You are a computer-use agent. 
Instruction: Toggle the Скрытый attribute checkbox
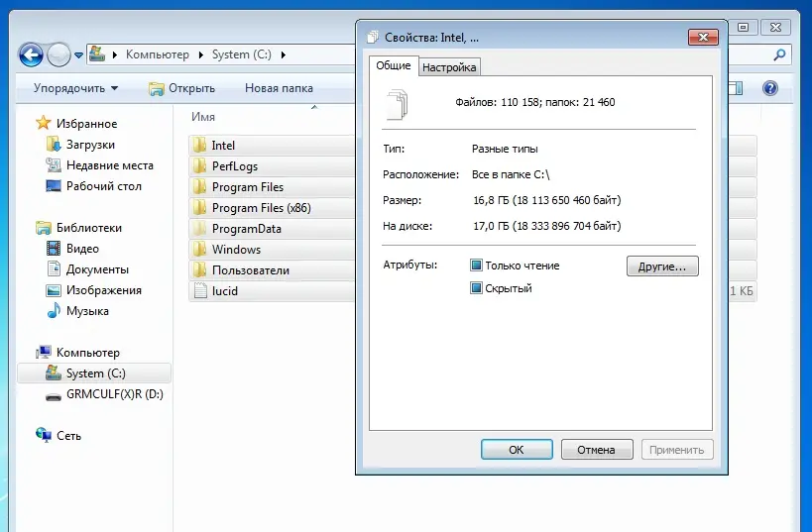click(x=476, y=288)
